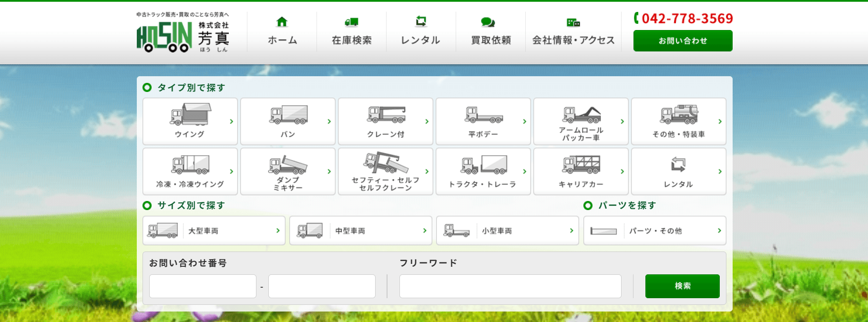Image resolution: width=868 pixels, height=322 pixels.
Task: Open the 会社情報・アクセス menu item
Action: [x=573, y=32]
